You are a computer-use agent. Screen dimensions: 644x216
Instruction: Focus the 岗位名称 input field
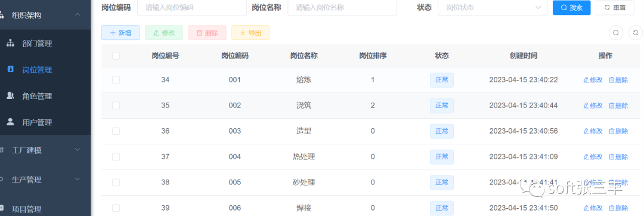[x=342, y=7]
